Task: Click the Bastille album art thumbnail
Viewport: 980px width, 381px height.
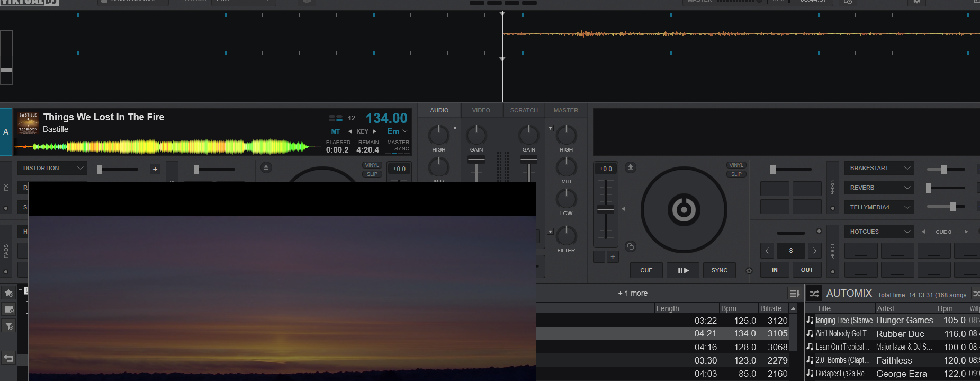Action: click(28, 123)
